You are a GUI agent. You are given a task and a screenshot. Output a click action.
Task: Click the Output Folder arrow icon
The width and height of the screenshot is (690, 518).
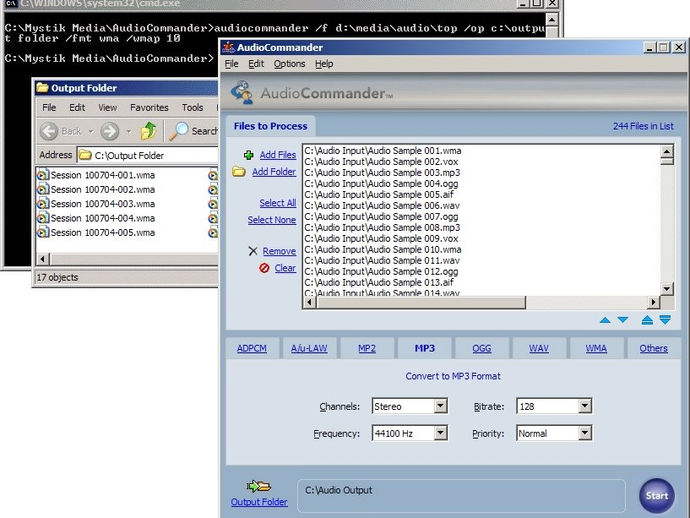tap(259, 486)
